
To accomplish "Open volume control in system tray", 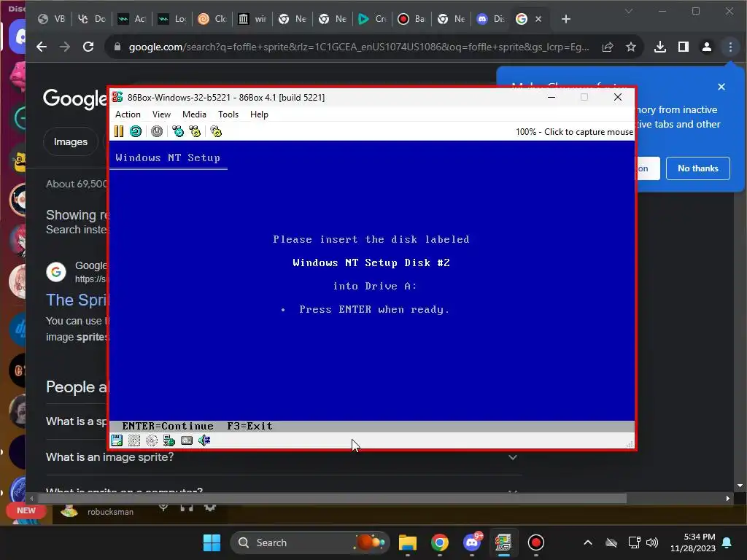I will click(x=652, y=542).
